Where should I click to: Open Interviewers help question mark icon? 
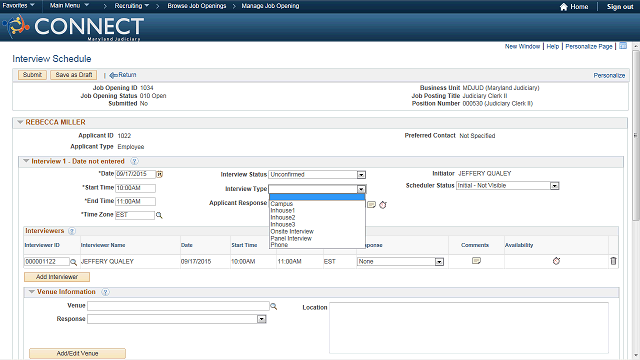point(72,231)
